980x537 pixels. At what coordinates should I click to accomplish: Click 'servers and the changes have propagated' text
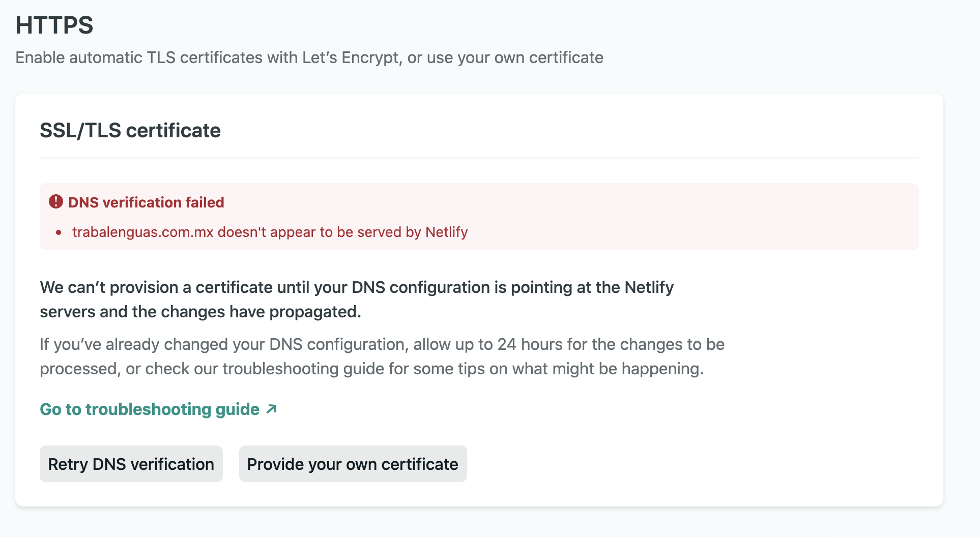click(x=200, y=312)
